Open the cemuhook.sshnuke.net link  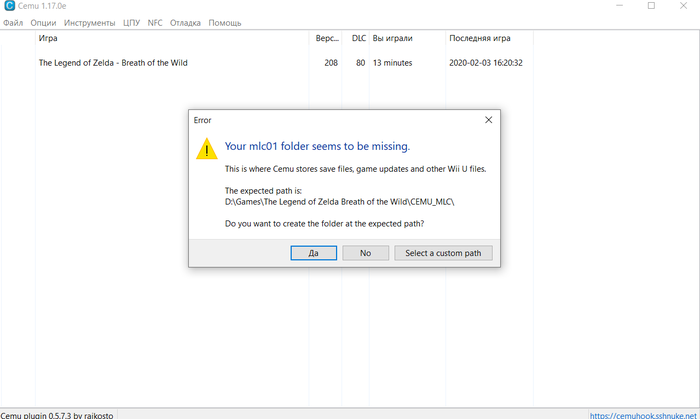(643, 414)
